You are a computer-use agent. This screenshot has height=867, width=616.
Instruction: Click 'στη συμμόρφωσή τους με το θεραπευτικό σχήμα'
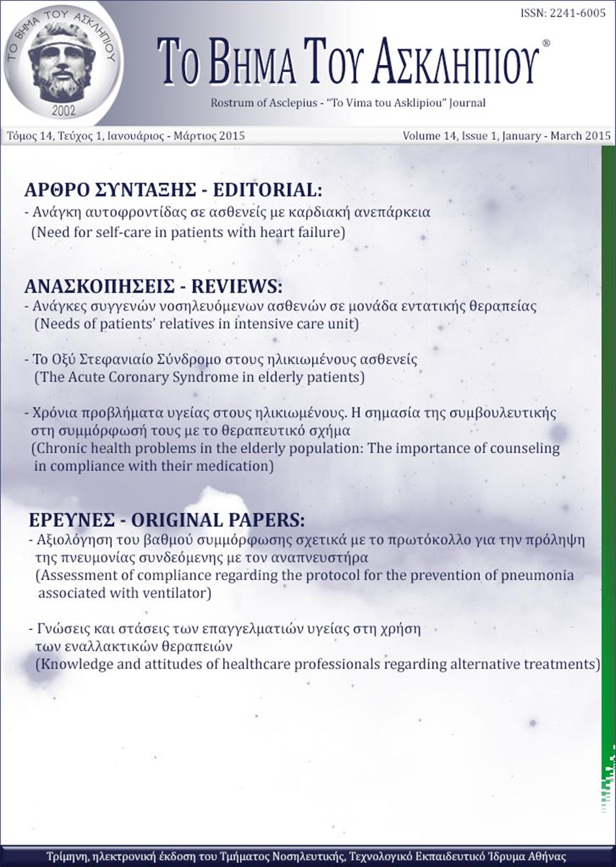click(x=191, y=431)
